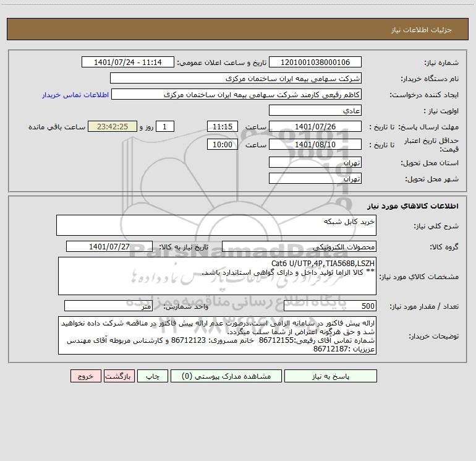
Task: Click delivery province field تهران
Action: point(315,162)
